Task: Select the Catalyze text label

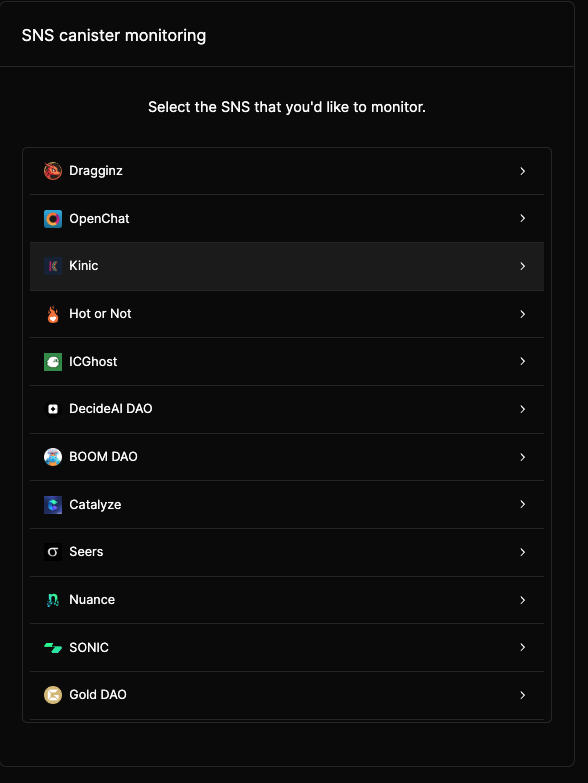Action: 95,504
